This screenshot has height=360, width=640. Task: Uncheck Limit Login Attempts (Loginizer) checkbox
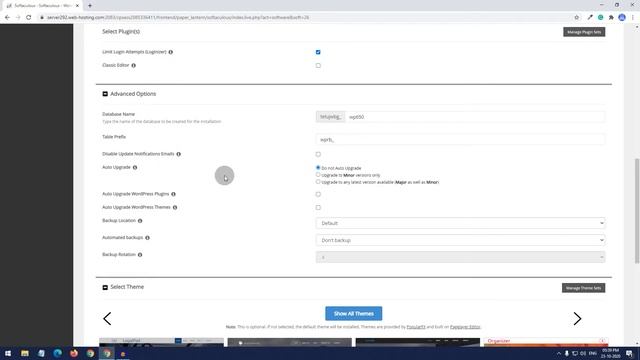tap(318, 52)
